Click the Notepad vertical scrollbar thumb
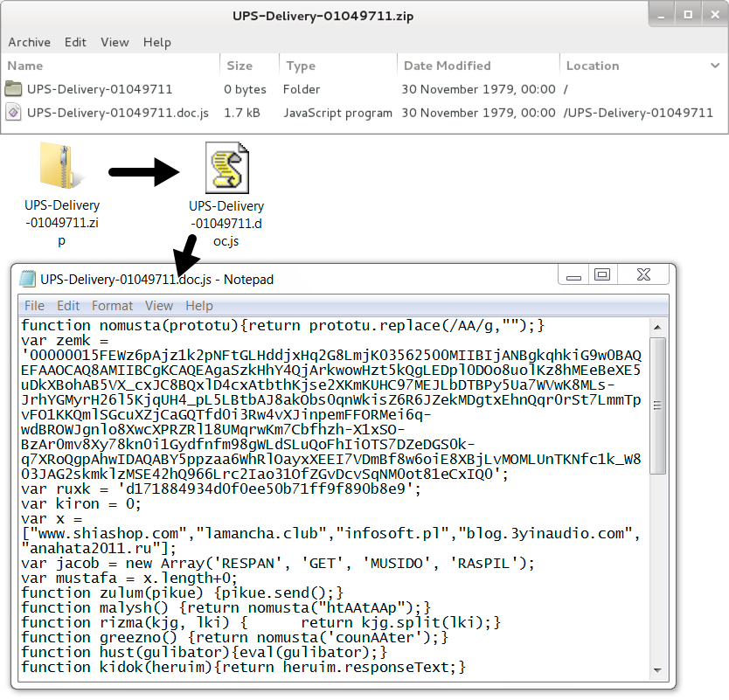Viewport: 729px width, 700px height. (657, 405)
